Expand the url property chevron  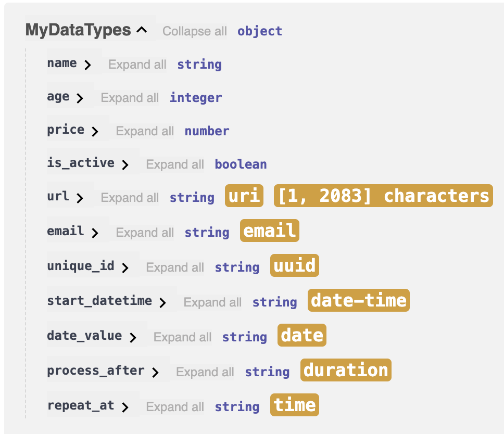click(x=80, y=198)
